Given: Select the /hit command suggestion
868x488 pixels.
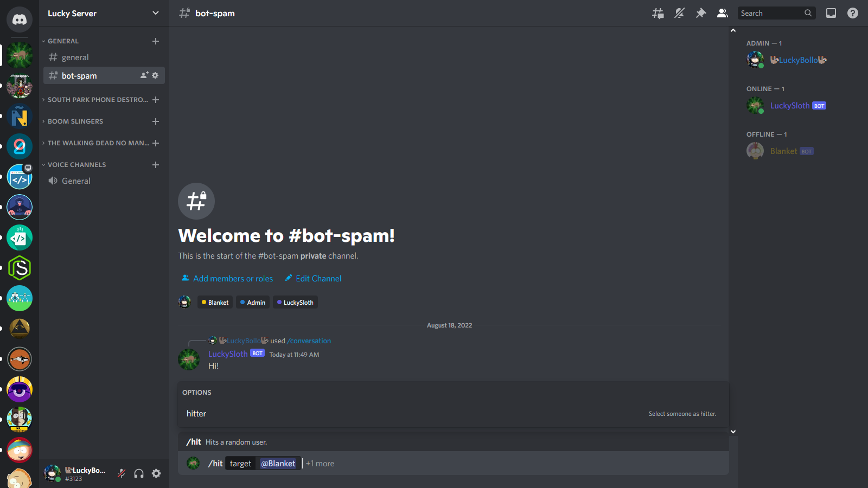Looking at the screenshot, I should coord(453,442).
